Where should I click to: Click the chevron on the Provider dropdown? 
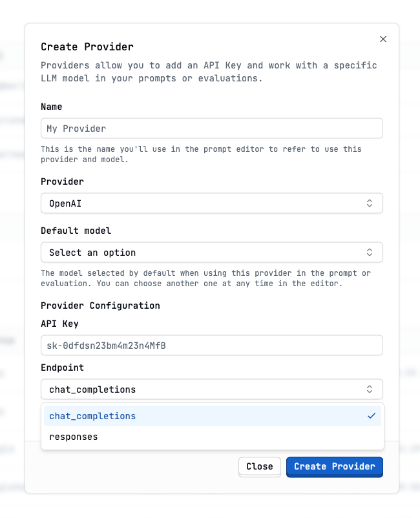click(x=369, y=203)
